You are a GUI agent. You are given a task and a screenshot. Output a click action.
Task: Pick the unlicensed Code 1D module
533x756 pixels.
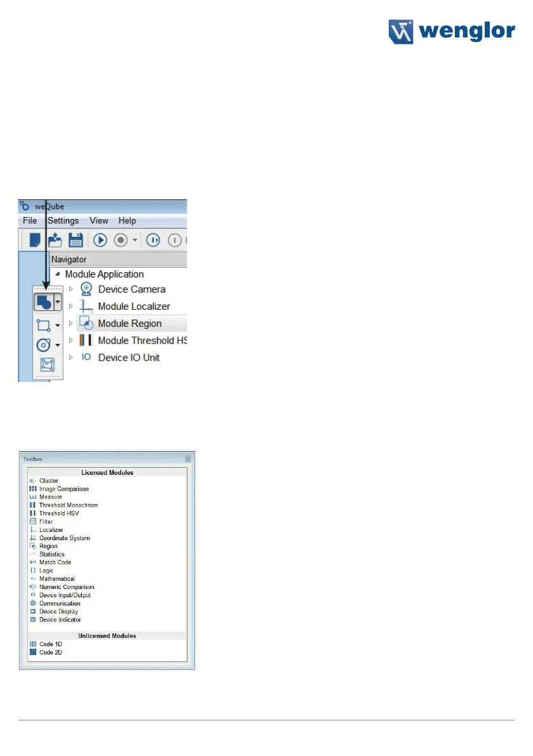51,644
